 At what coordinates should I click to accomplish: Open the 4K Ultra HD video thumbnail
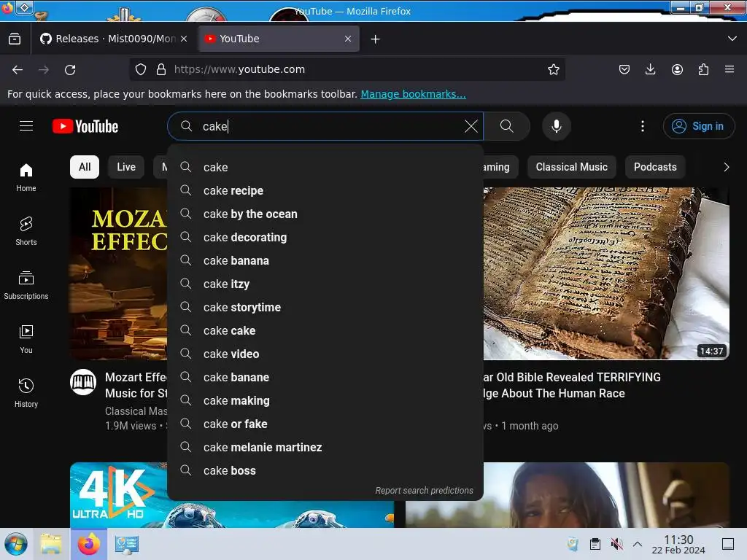point(119,495)
